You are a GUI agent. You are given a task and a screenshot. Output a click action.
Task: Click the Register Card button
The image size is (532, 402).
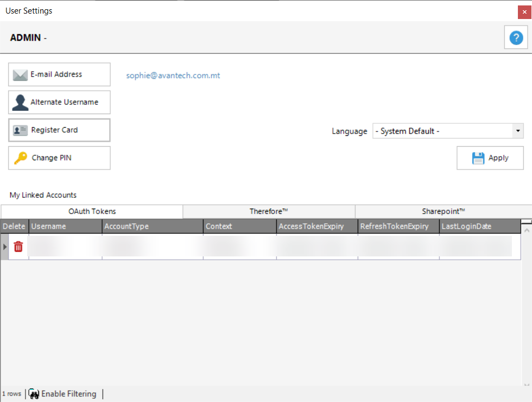point(59,130)
